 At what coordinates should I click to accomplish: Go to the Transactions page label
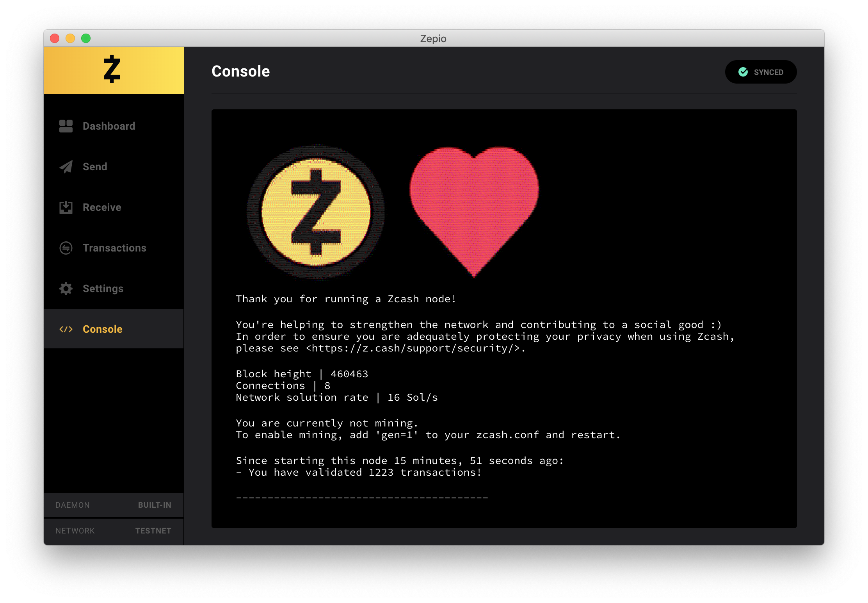[x=114, y=248]
